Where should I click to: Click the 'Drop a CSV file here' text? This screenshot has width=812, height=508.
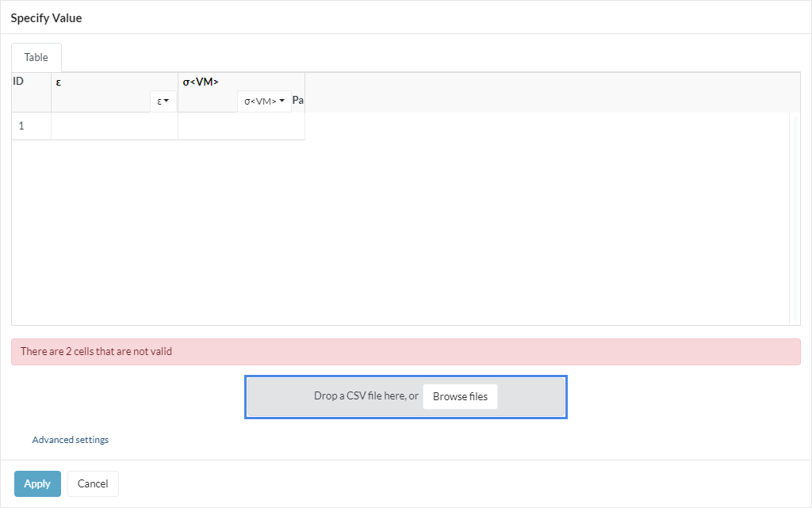click(x=366, y=396)
